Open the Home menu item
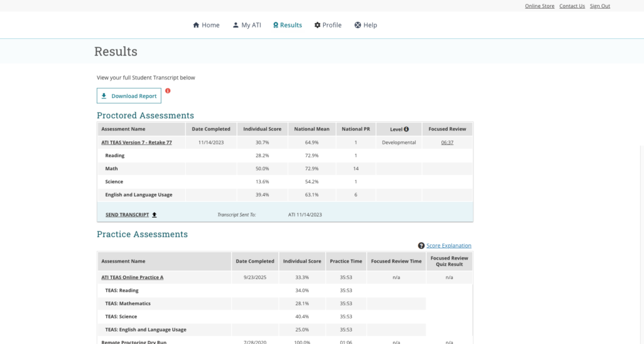This screenshot has width=644, height=344. [x=206, y=25]
